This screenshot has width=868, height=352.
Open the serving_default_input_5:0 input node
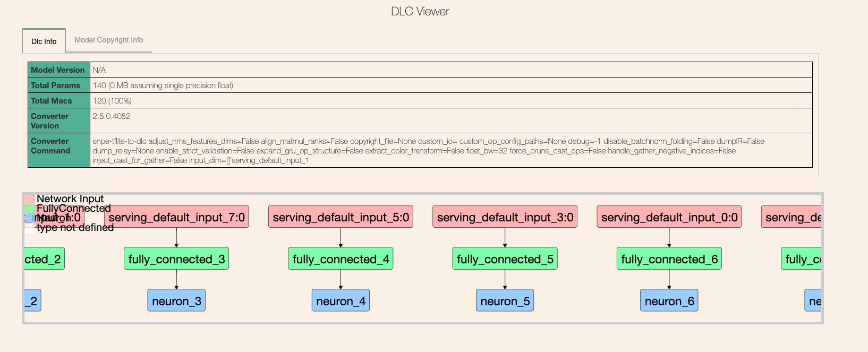pos(341,217)
